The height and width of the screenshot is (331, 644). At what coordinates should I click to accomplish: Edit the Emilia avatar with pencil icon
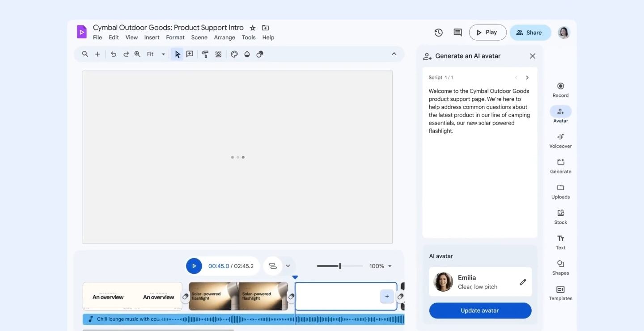[523, 282]
